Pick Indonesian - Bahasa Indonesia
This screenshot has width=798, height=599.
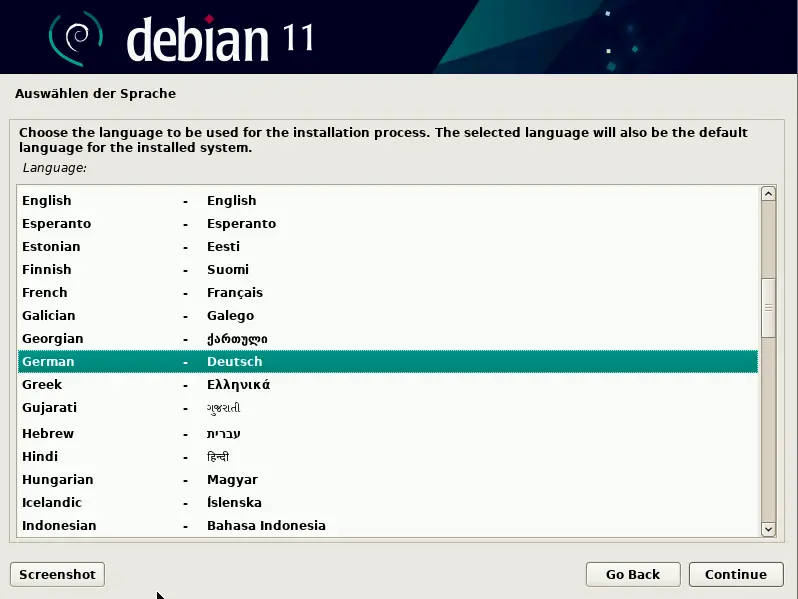[388, 525]
